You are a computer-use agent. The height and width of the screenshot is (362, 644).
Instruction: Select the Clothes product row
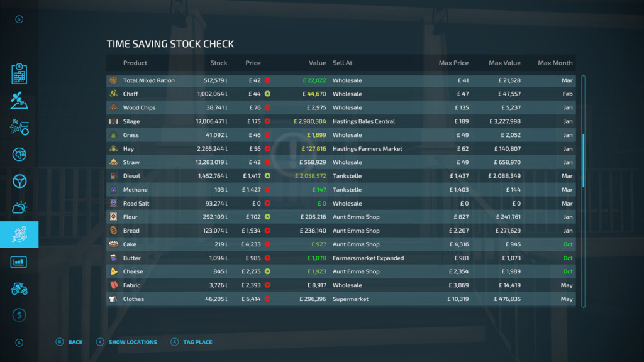(340, 299)
